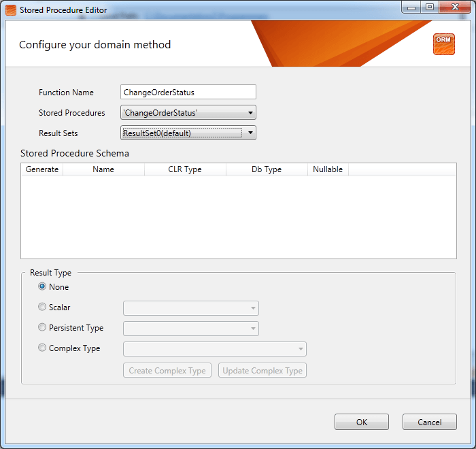476x449 pixels.
Task: Expand the Scalar type combo box
Action: tap(191, 308)
